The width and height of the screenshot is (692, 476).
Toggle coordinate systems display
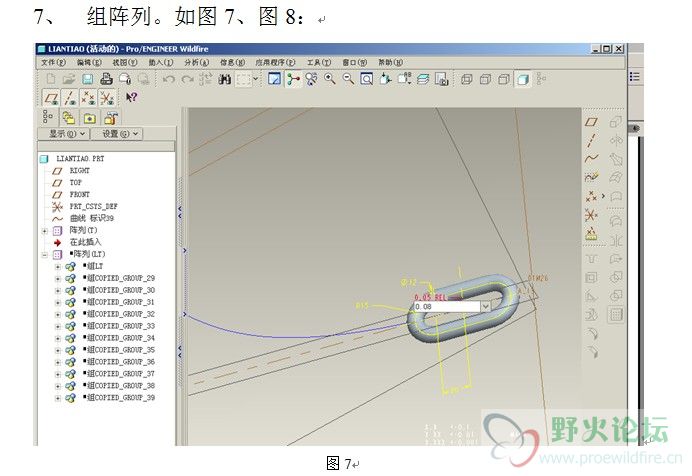tap(107, 97)
